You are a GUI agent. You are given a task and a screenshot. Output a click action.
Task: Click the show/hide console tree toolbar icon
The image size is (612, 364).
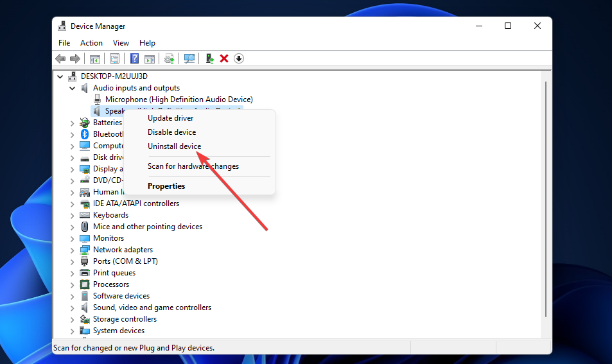click(x=95, y=58)
